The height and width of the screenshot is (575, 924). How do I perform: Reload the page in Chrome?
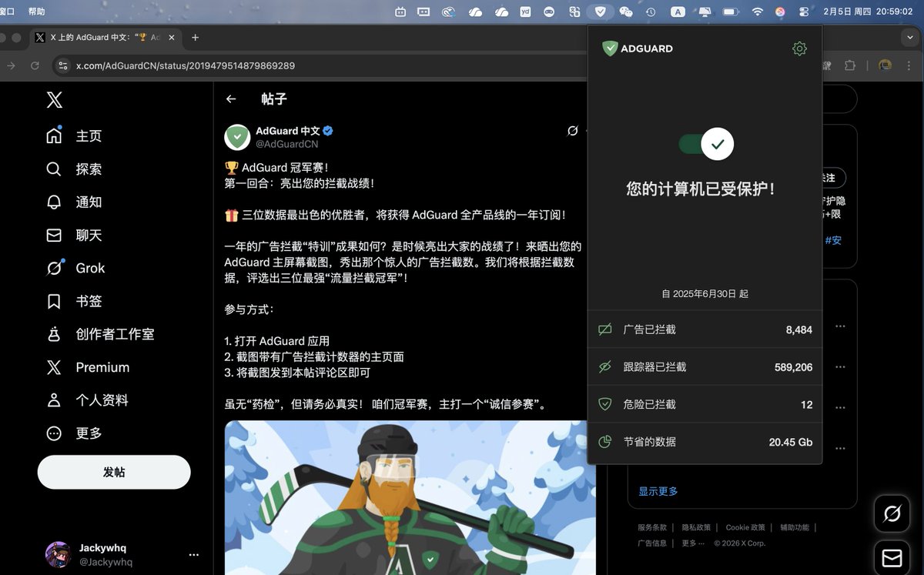pyautogui.click(x=35, y=65)
